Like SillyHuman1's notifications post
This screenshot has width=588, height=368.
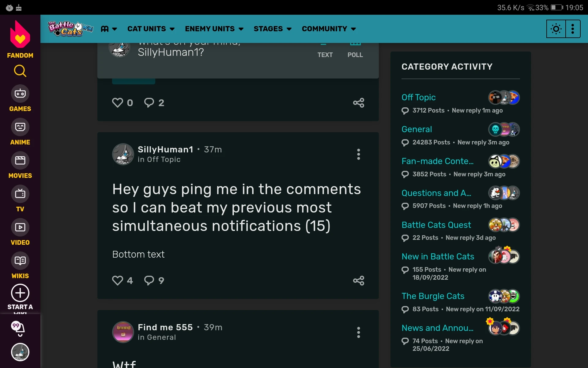pos(118,280)
